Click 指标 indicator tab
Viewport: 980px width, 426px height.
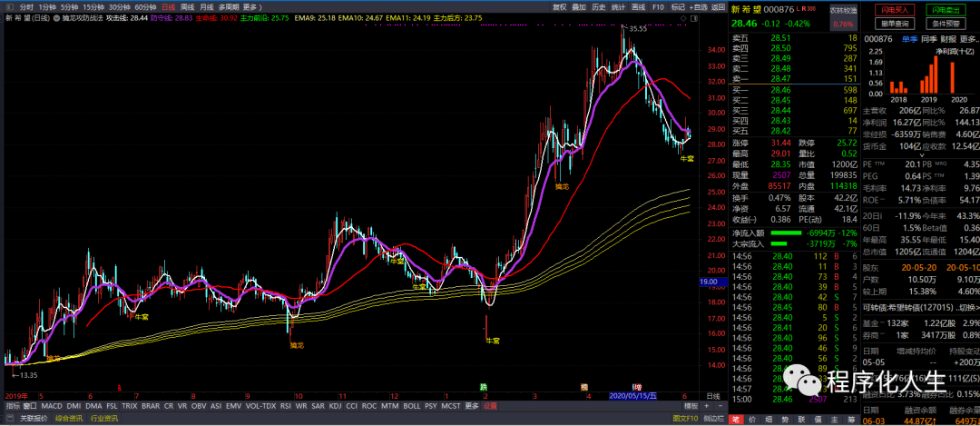pyautogui.click(x=13, y=406)
